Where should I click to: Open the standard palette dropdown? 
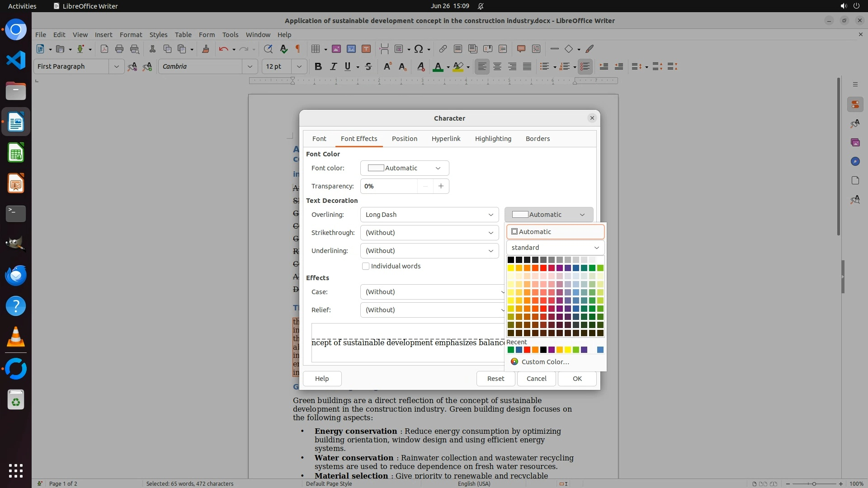[555, 248]
